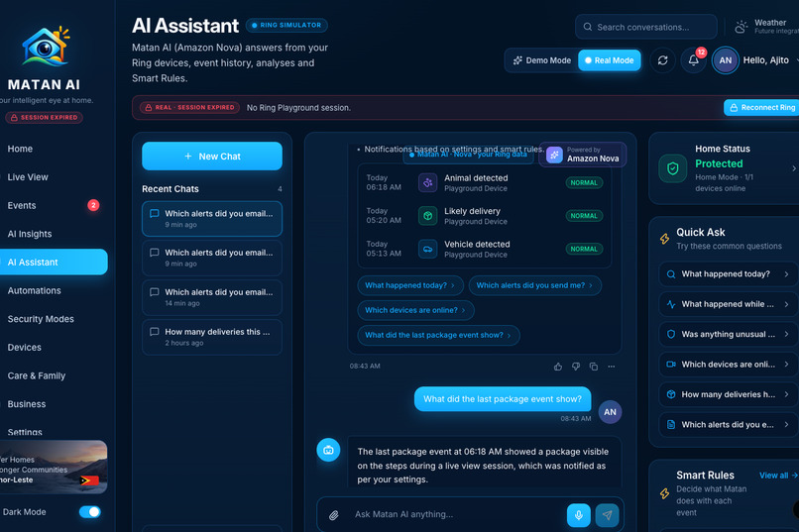Click the Ask Matan AI anything input
799x532 pixels.
[x=456, y=515]
